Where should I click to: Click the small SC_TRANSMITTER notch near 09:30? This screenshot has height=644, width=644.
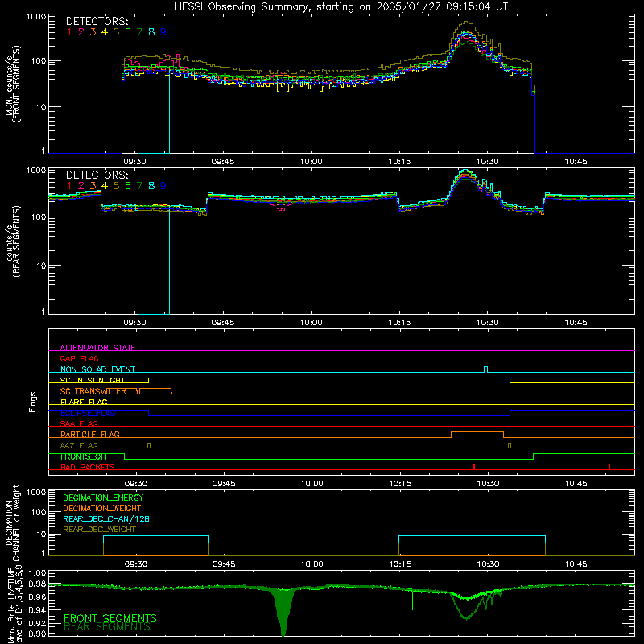pos(138,391)
